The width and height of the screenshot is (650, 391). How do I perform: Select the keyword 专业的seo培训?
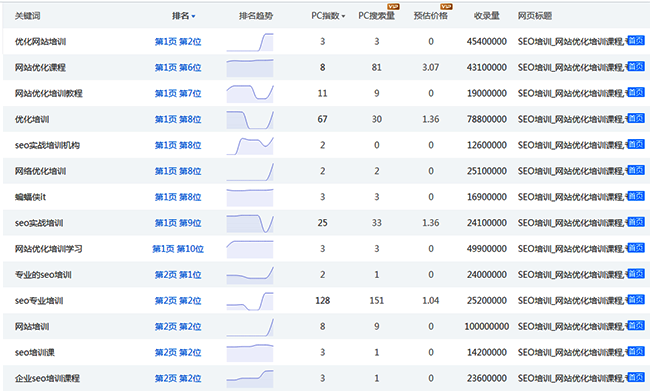(43, 275)
